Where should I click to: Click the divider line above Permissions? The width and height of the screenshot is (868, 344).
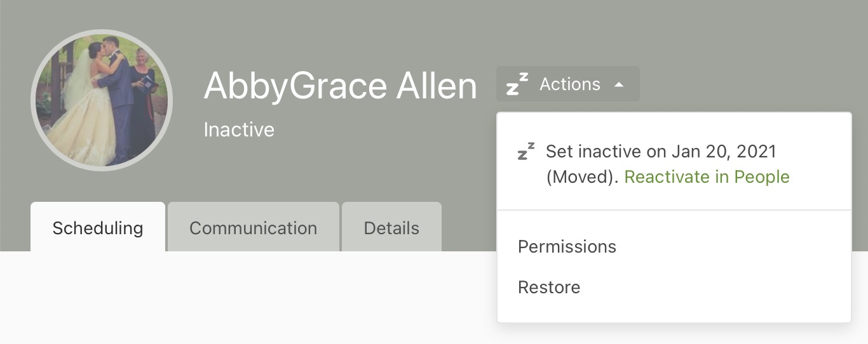[x=674, y=209]
